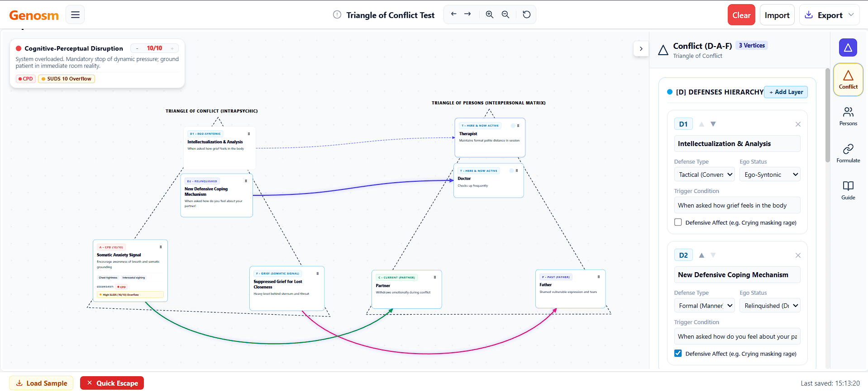Screen dimensions: 868x392
Task: Collapse the side panel with the chevron
Action: (x=641, y=49)
